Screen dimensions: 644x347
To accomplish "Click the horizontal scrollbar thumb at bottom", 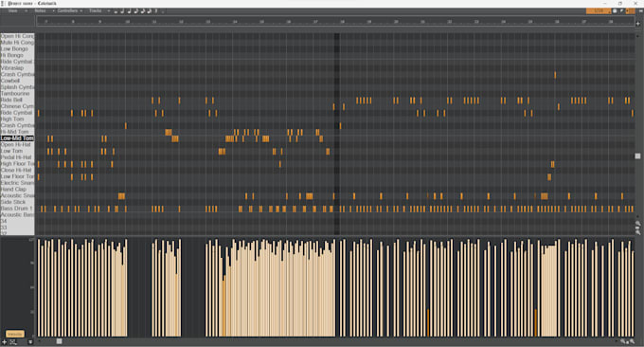I will click(x=59, y=341).
